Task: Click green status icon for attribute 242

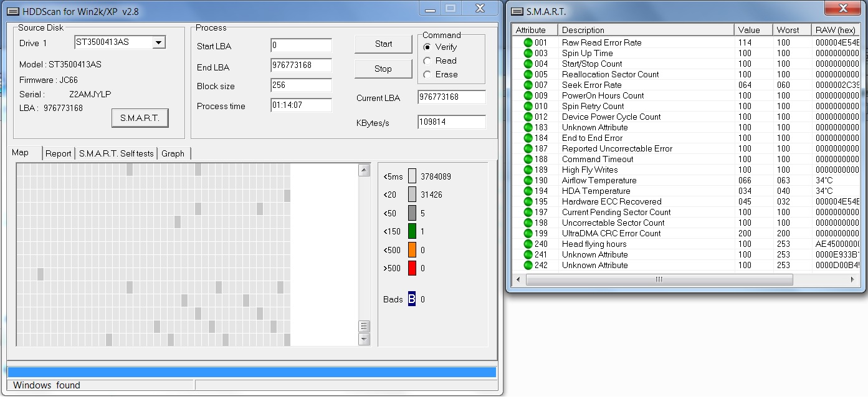Action: tap(528, 265)
